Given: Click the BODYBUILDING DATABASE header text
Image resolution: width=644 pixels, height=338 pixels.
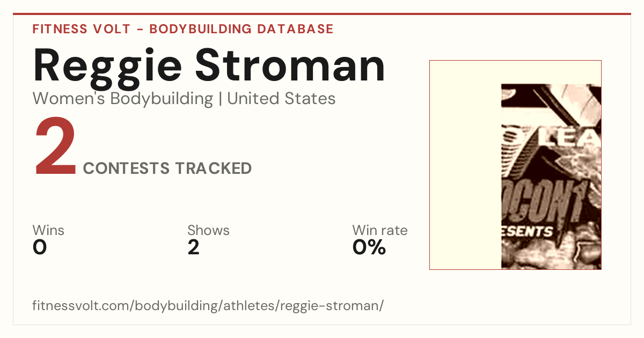Looking at the screenshot, I should tap(241, 29).
